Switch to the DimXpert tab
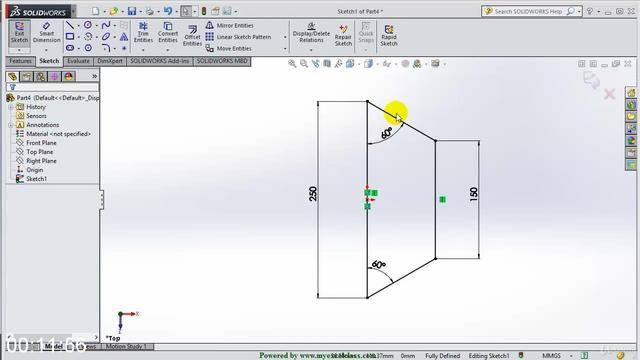This screenshot has width=640, height=360. tap(110, 61)
